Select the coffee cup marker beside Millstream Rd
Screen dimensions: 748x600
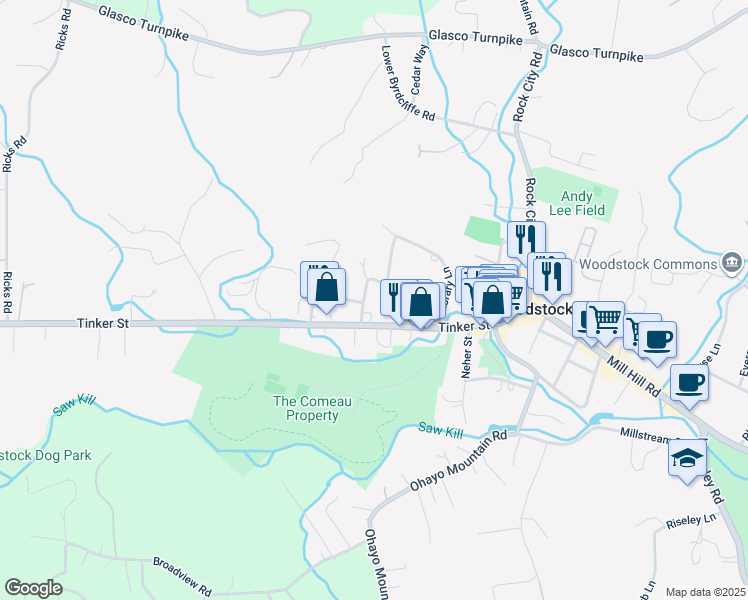[689, 384]
